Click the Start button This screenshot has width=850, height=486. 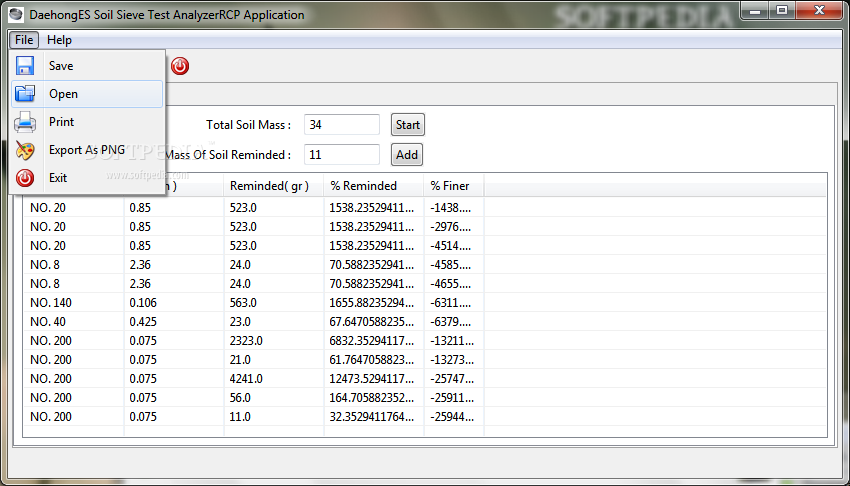point(408,125)
